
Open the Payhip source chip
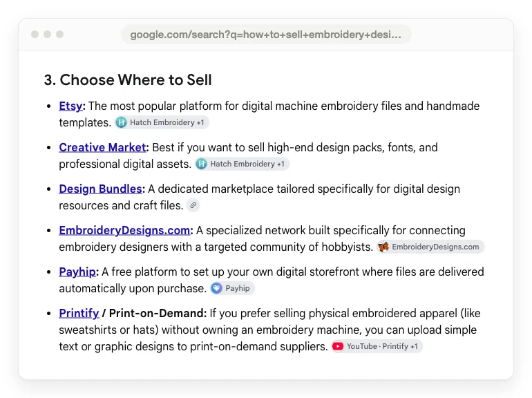coord(232,288)
